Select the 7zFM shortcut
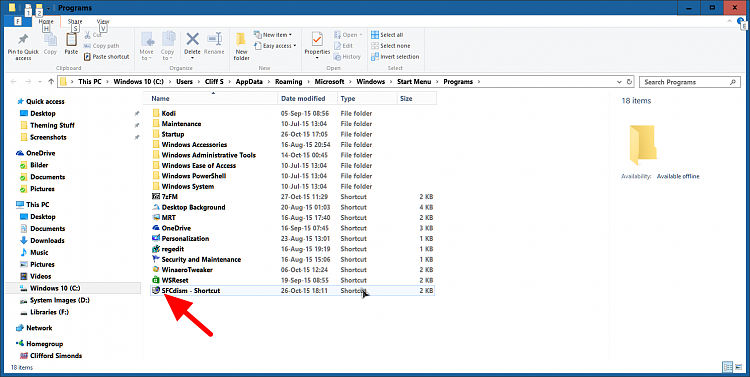Viewport: 750px width, 377px height. 168,197
